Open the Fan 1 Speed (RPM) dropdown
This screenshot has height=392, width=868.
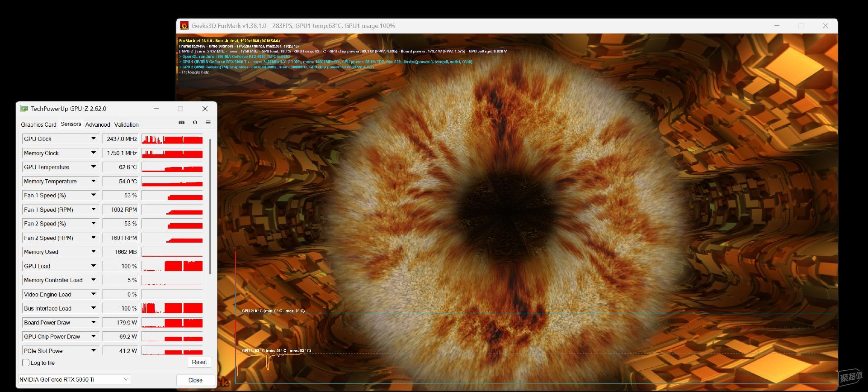pos(94,210)
